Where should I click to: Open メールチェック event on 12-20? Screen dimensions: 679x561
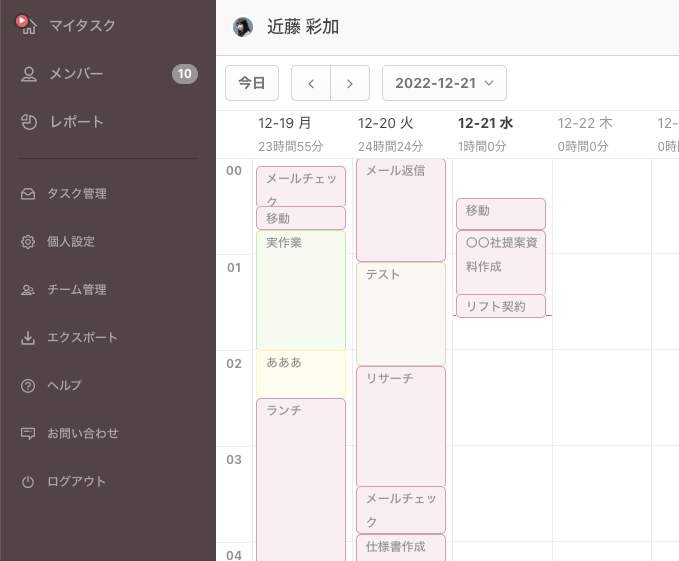click(401, 510)
